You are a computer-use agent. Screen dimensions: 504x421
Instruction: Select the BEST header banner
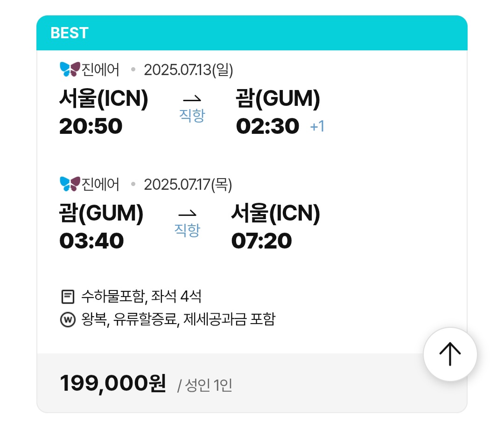(x=252, y=33)
